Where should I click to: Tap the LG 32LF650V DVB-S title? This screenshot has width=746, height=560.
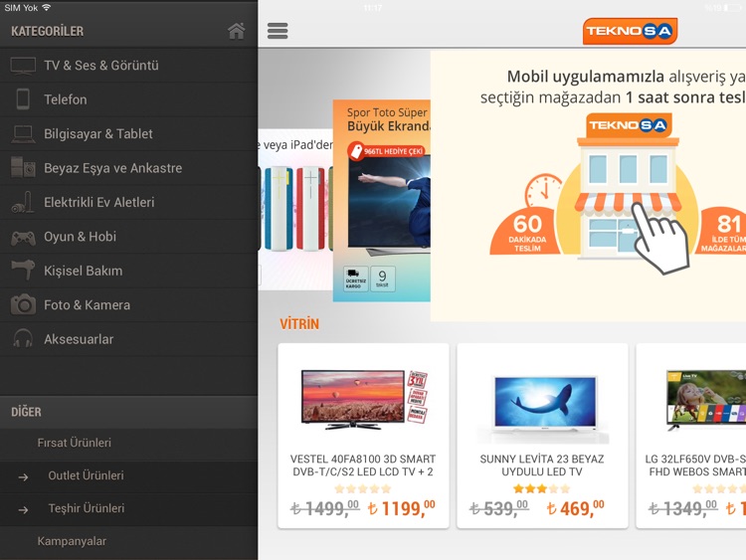click(x=695, y=466)
